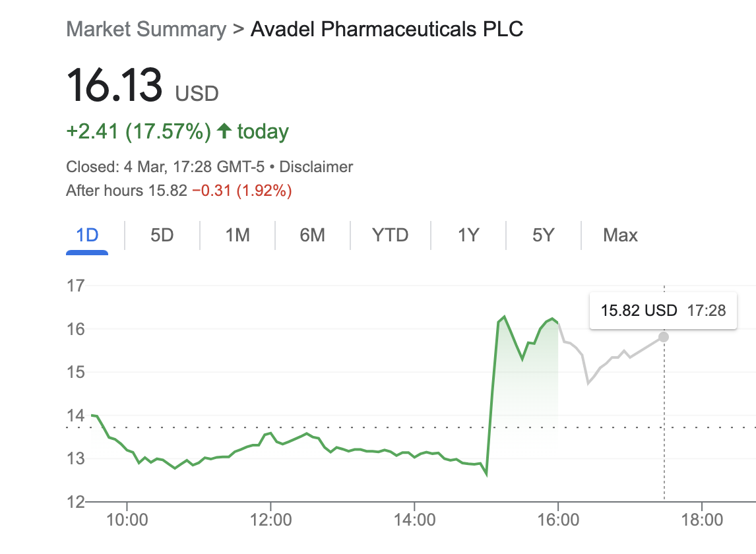Show the 1Y chart range
The image size is (756, 554).
468,235
